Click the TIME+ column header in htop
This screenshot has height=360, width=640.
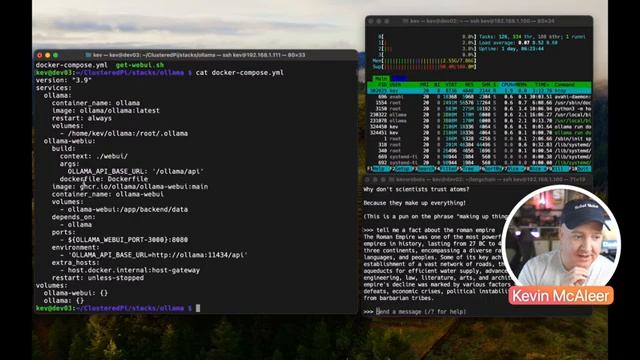pyautogui.click(x=541, y=84)
